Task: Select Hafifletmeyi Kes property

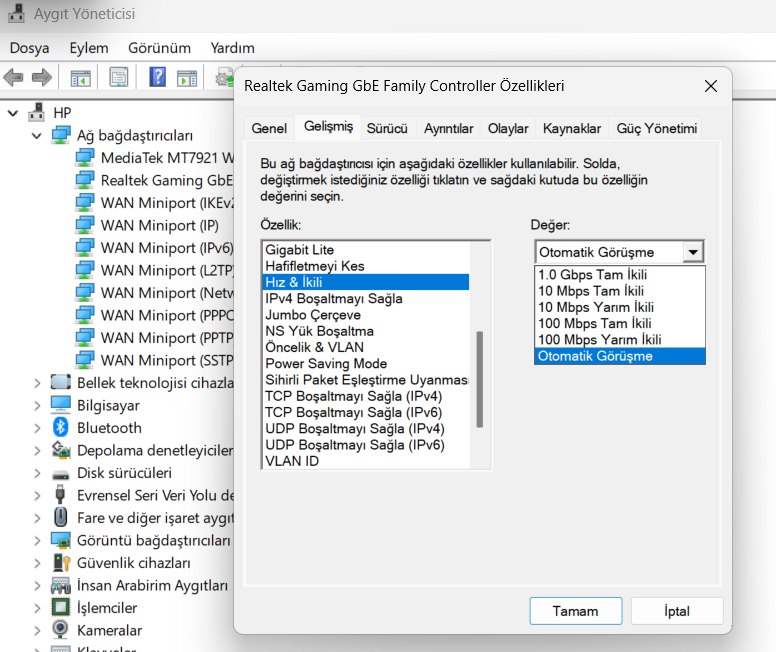Action: [366, 266]
